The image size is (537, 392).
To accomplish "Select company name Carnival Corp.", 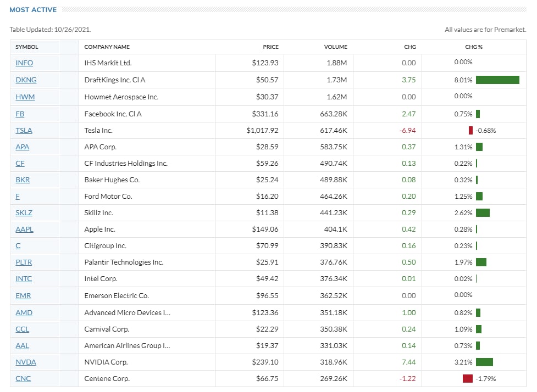I will tap(107, 329).
